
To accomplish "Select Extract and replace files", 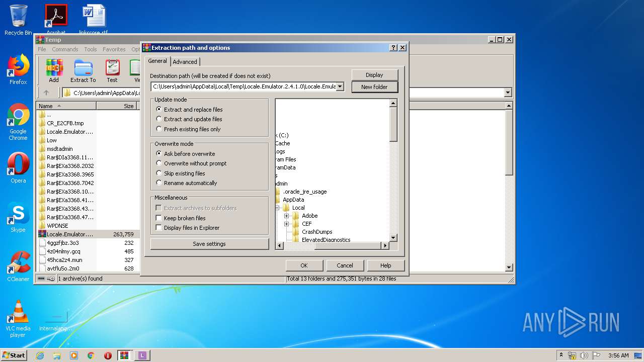I will [x=189, y=110].
